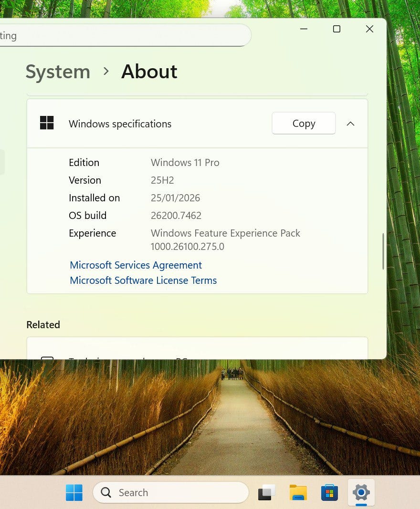The width and height of the screenshot is (420, 509).
Task: Click the Settings gear taskbar icon
Action: coord(361,492)
